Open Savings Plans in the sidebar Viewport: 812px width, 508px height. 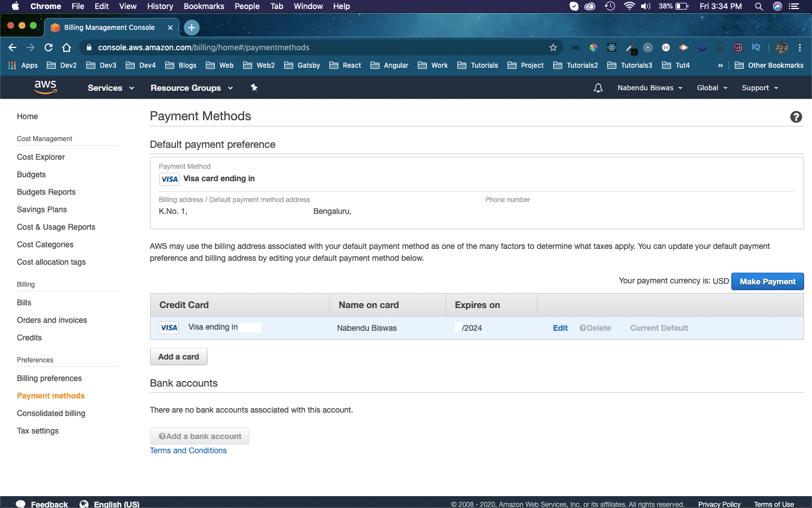pos(42,209)
